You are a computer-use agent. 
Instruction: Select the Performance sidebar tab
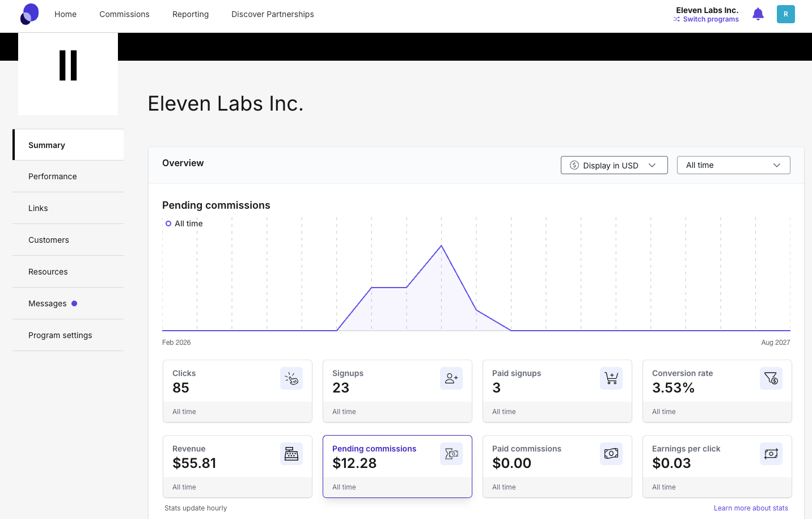click(68, 176)
